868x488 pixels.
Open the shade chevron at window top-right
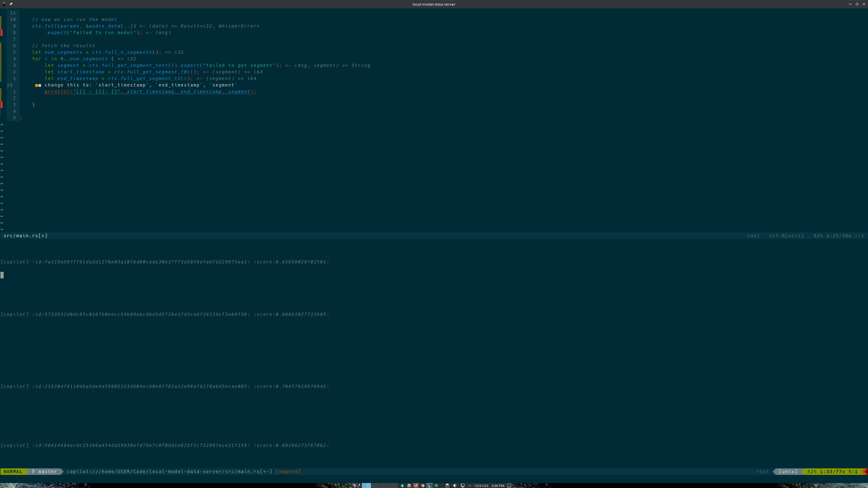850,4
